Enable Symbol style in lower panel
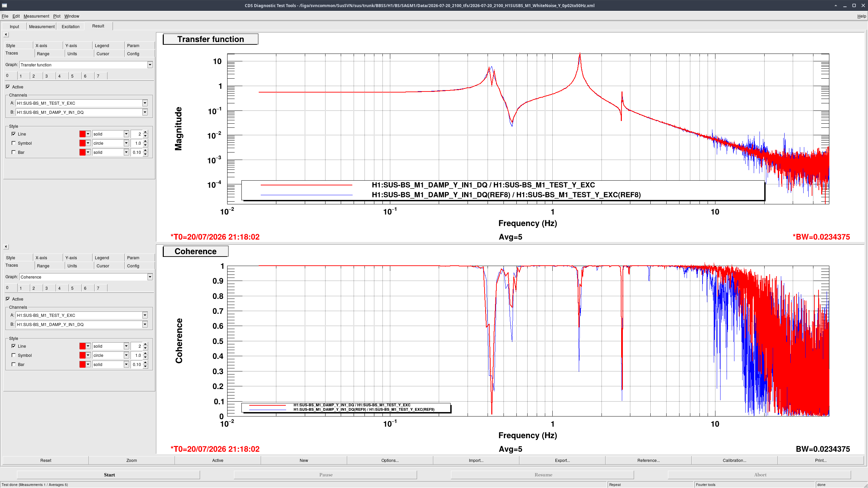868x488 pixels. pyautogui.click(x=14, y=355)
